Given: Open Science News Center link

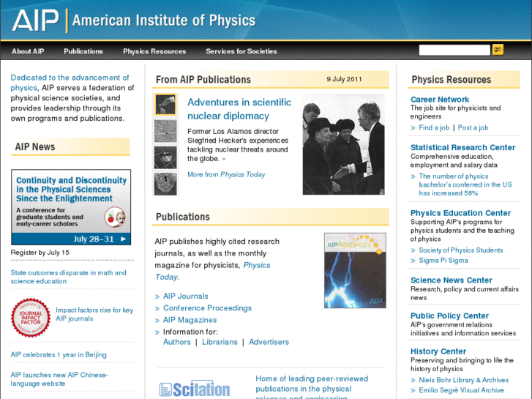Looking at the screenshot, I should 452,280.
